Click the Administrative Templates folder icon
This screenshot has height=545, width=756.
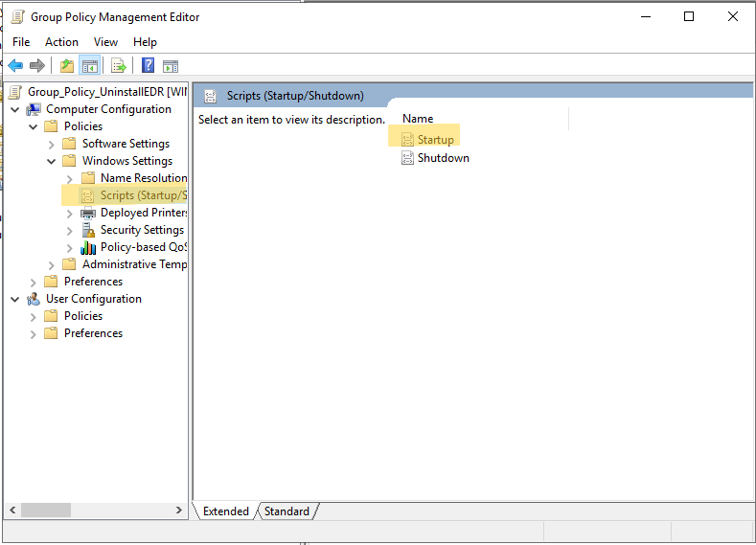tap(69, 264)
